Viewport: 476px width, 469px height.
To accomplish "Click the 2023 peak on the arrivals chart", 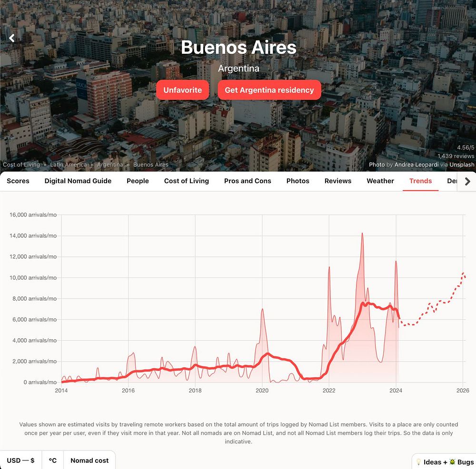I will (x=362, y=234).
